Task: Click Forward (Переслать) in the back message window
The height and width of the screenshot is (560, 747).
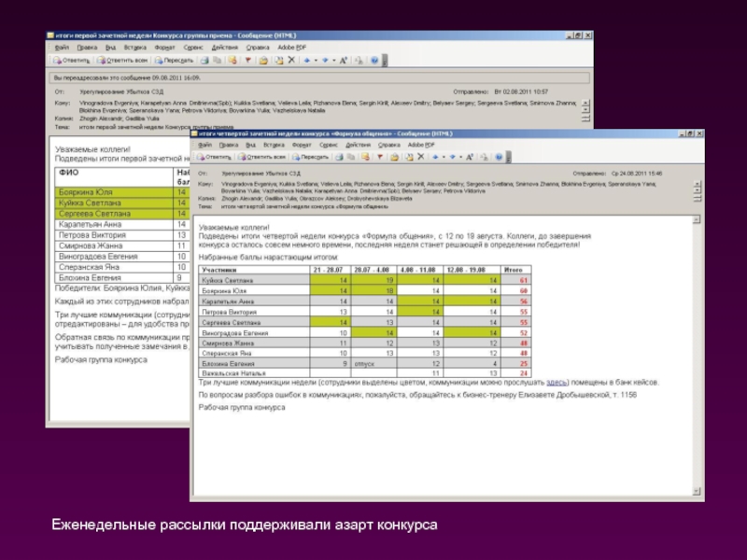Action: coord(174,60)
